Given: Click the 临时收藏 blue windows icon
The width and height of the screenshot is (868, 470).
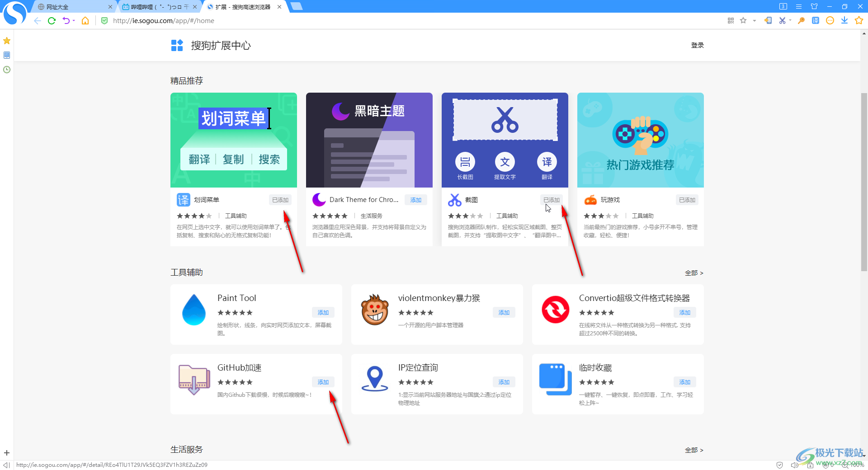Looking at the screenshot, I should 556,379.
